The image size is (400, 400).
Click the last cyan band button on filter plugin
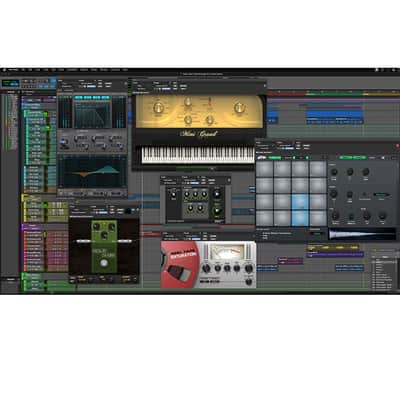tap(106, 97)
